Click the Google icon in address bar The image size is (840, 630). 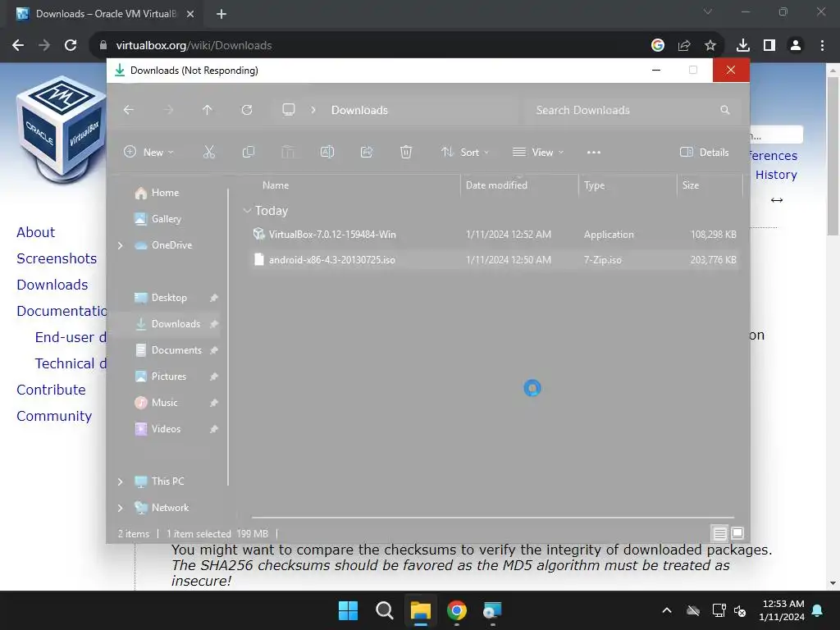658,45
